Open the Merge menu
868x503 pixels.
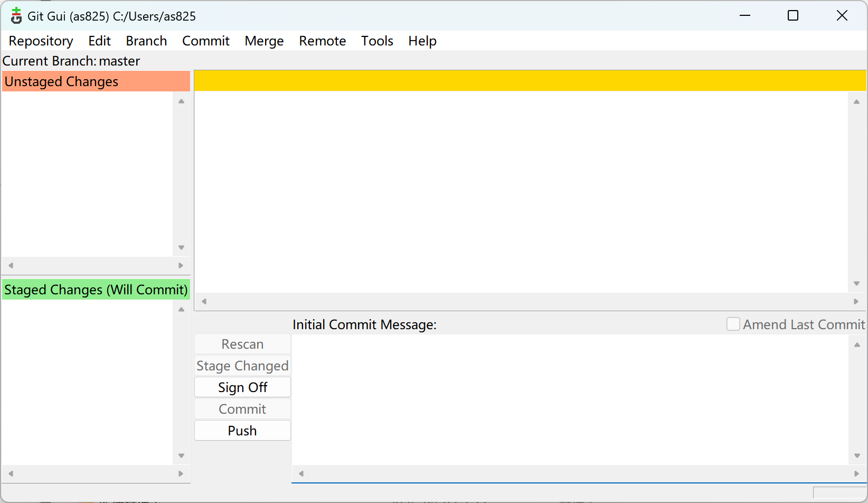(x=264, y=41)
